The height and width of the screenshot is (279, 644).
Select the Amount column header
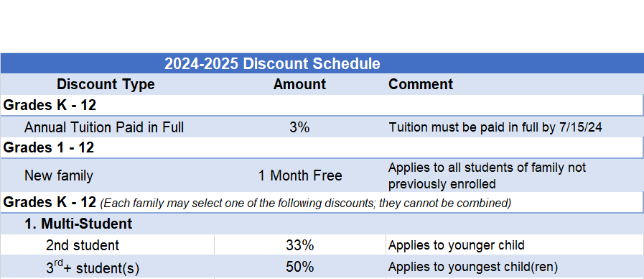pyautogui.click(x=299, y=84)
